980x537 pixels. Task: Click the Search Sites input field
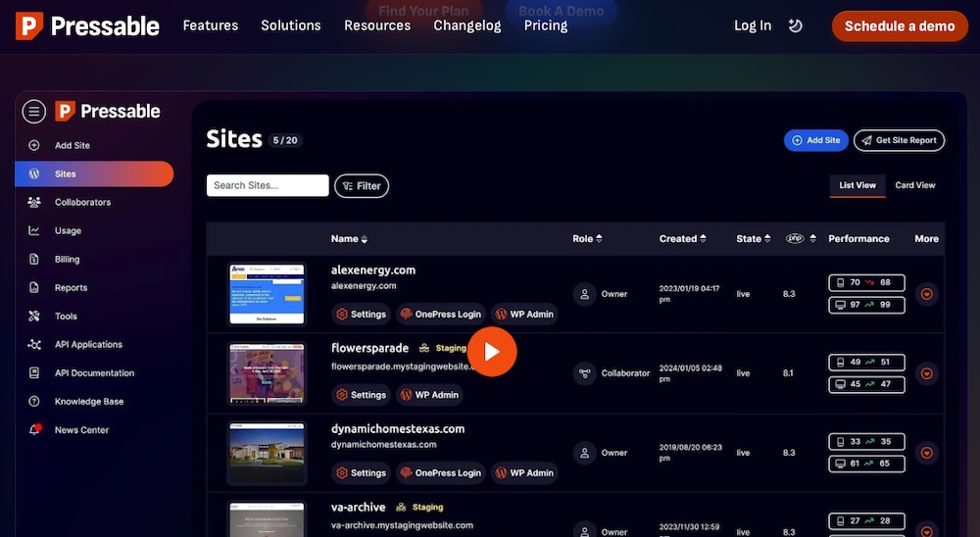[x=268, y=185]
